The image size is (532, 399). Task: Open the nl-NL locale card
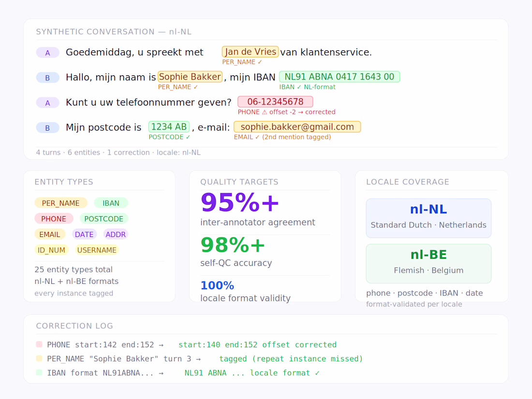(x=429, y=218)
